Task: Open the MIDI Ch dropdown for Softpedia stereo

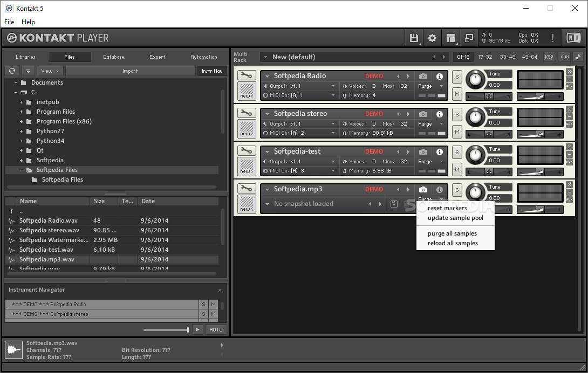Action: coord(333,133)
